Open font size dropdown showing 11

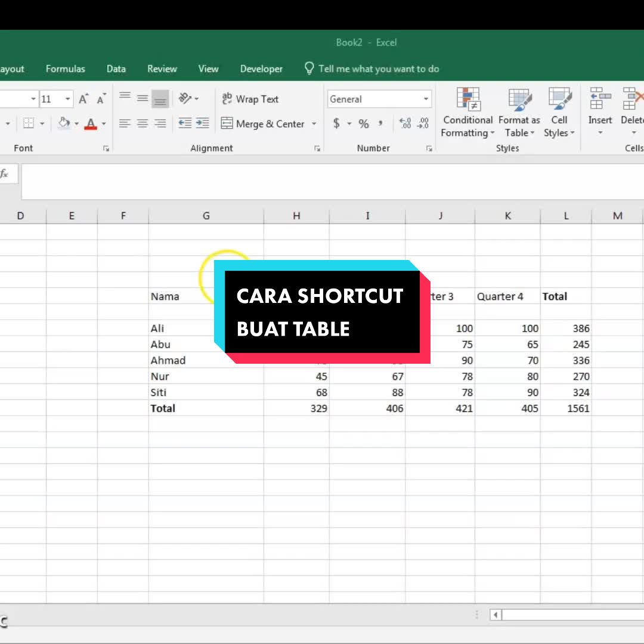point(67,99)
